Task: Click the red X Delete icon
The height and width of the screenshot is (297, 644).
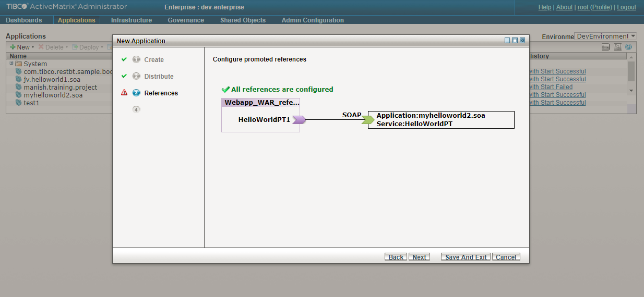Action: (41, 47)
